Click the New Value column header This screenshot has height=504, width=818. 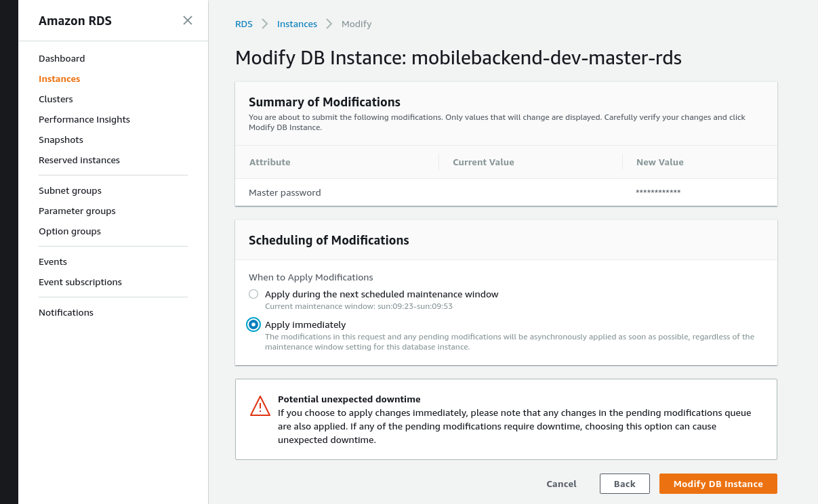tap(659, 162)
